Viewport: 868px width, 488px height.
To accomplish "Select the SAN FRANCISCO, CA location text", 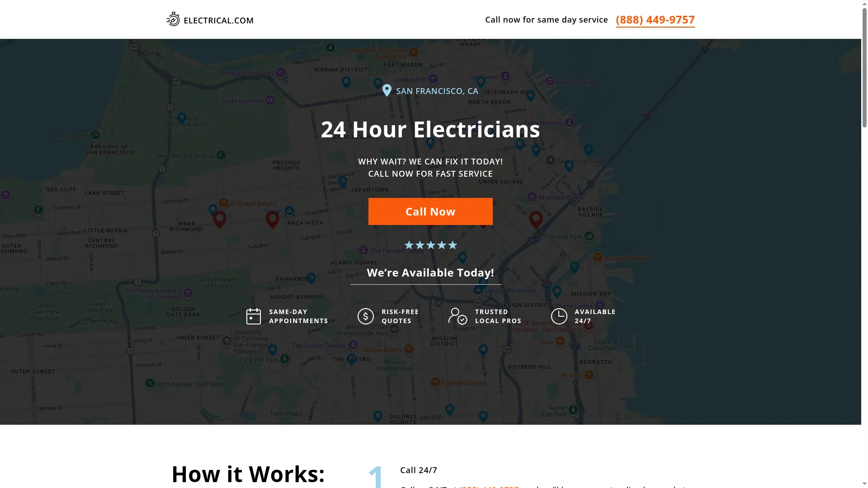I will coord(437,91).
